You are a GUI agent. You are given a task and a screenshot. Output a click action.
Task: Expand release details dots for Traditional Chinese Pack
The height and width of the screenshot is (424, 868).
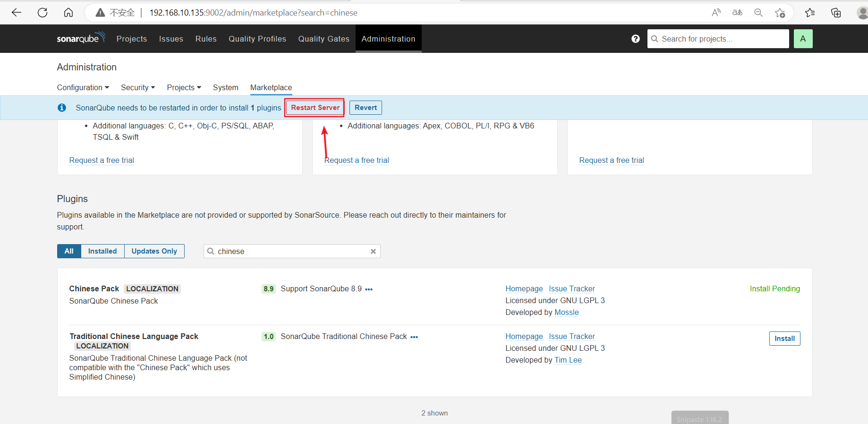[414, 337]
